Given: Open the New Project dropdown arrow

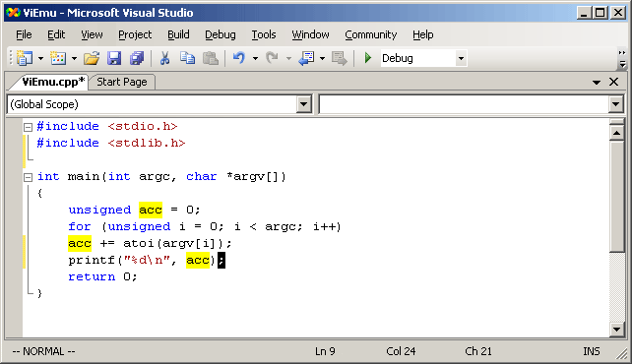Looking at the screenshot, I should click(40, 59).
